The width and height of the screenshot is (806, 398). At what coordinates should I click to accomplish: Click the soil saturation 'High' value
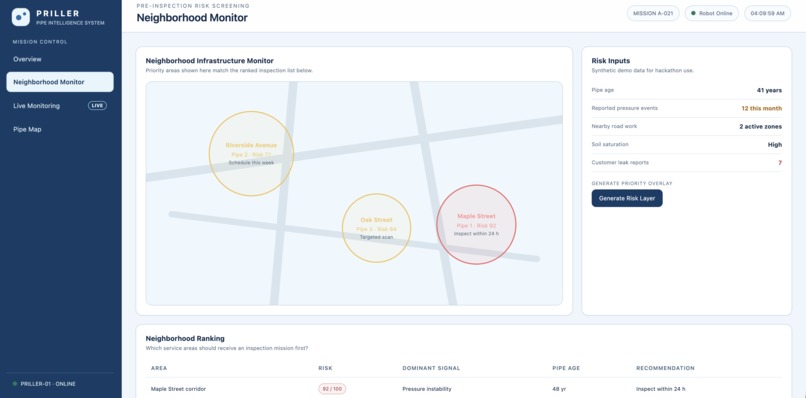(775, 144)
